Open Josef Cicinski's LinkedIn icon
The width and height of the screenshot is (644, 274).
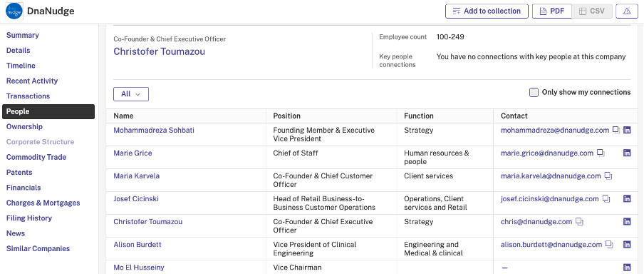point(627,198)
